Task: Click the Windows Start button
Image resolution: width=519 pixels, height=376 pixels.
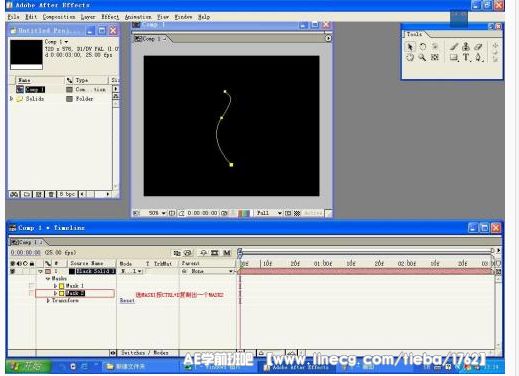Action: tap(28, 366)
